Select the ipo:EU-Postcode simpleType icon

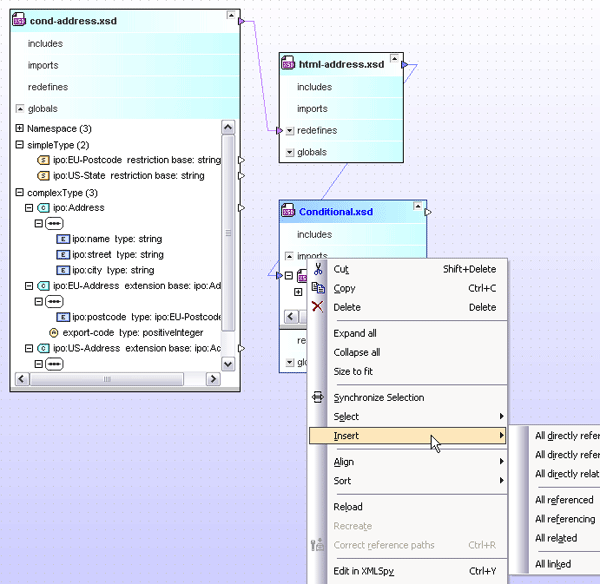click(43, 160)
